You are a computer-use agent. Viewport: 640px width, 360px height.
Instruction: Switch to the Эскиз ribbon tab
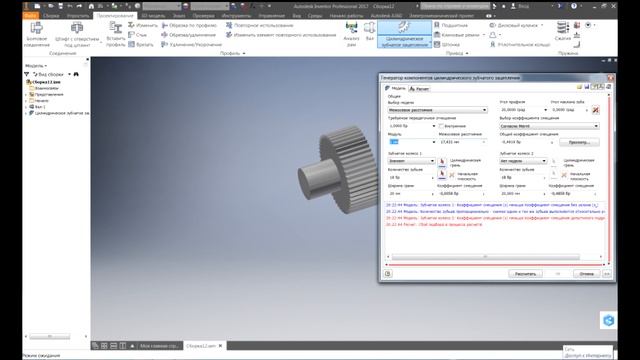[x=179, y=16]
